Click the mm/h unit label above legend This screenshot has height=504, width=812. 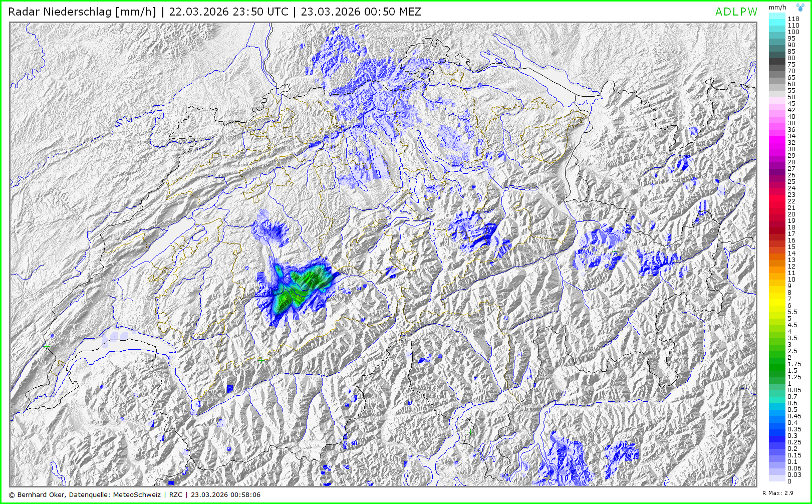pos(777,7)
